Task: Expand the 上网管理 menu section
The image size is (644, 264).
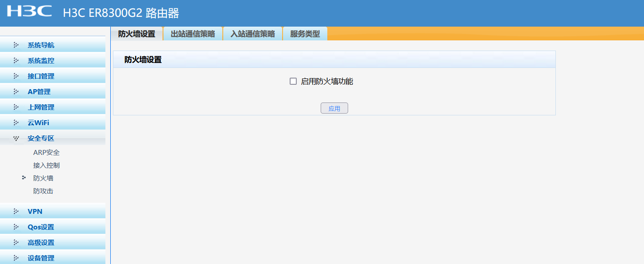Action: (53, 107)
